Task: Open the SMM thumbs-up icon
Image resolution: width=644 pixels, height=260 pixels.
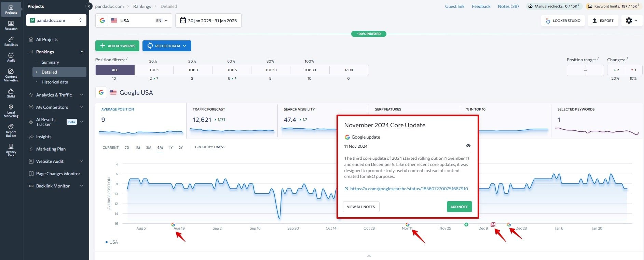Action: 11,91
